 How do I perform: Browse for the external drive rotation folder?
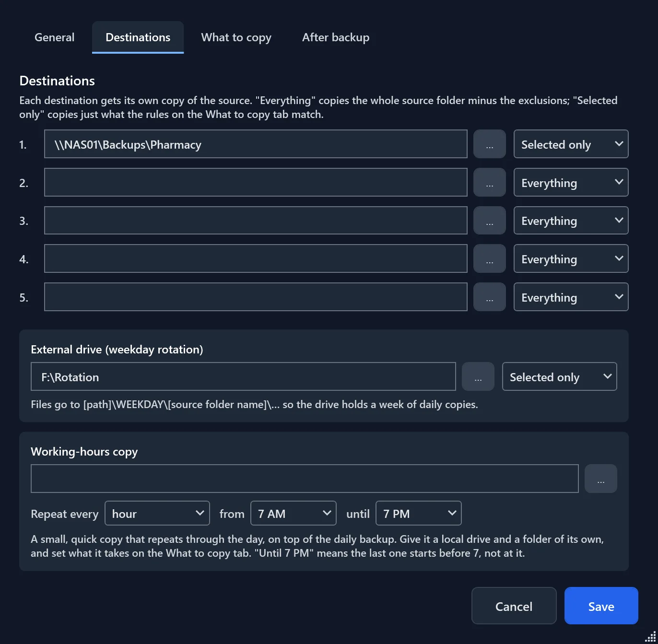point(478,376)
